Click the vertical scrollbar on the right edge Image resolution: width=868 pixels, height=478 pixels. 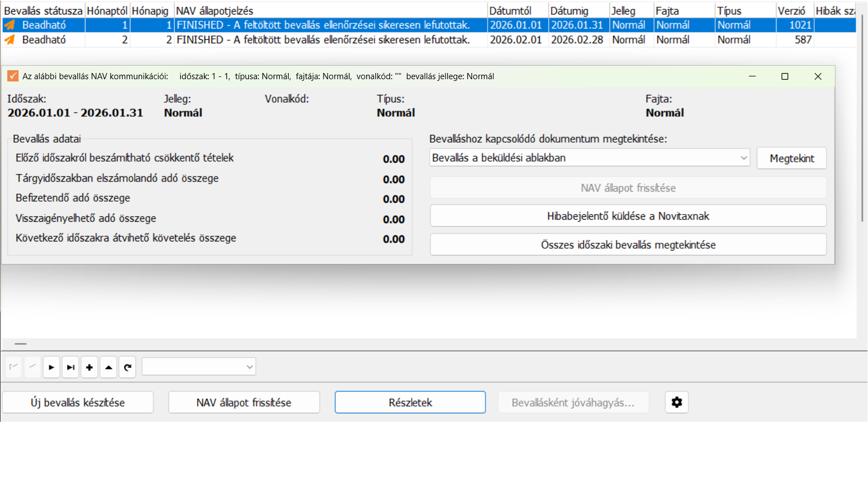pyautogui.click(x=862, y=118)
